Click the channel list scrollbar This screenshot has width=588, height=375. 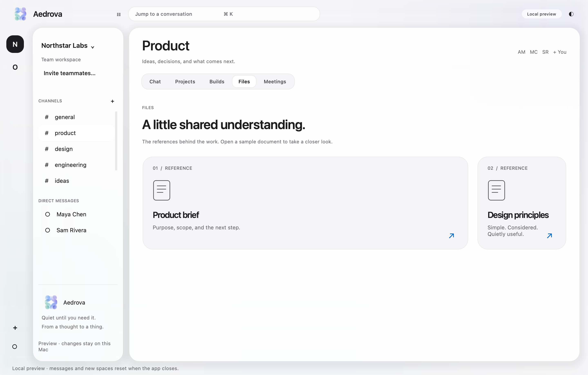pyautogui.click(x=116, y=141)
